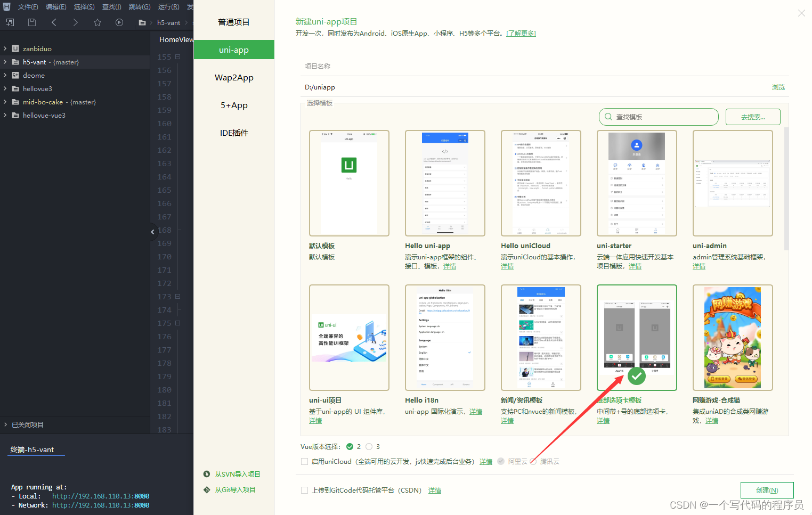Toggle fold marker at line 175
812x515 pixels.
click(x=177, y=323)
